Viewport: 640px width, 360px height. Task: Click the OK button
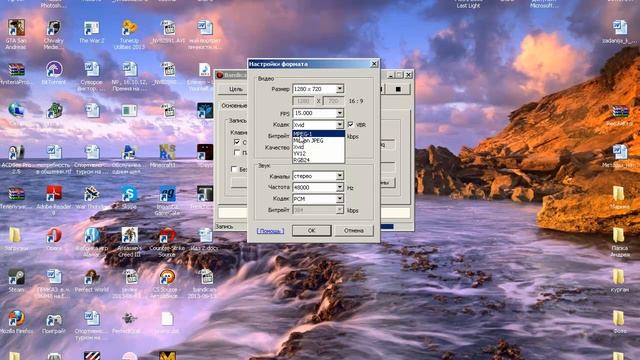tap(311, 231)
